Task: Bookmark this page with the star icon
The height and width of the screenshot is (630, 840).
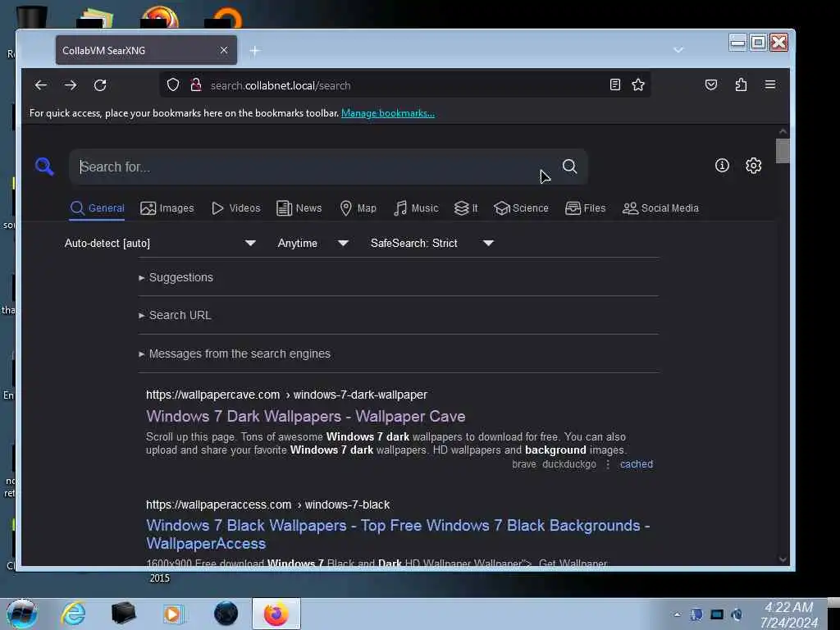Action: click(x=638, y=84)
